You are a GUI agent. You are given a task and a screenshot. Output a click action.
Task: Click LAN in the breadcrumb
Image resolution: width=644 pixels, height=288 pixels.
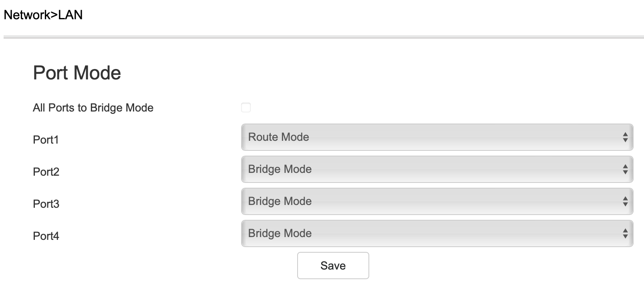pos(70,15)
